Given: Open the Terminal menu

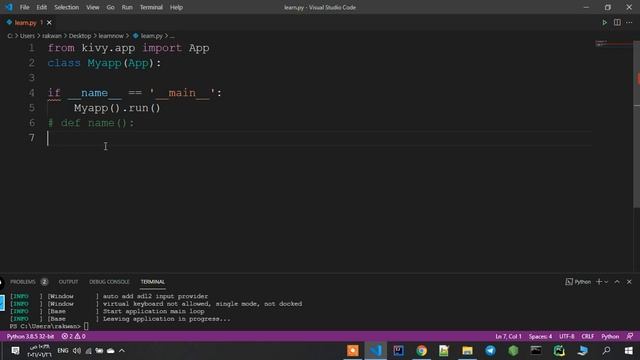Looking at the screenshot, I should pyautogui.click(x=151, y=7).
